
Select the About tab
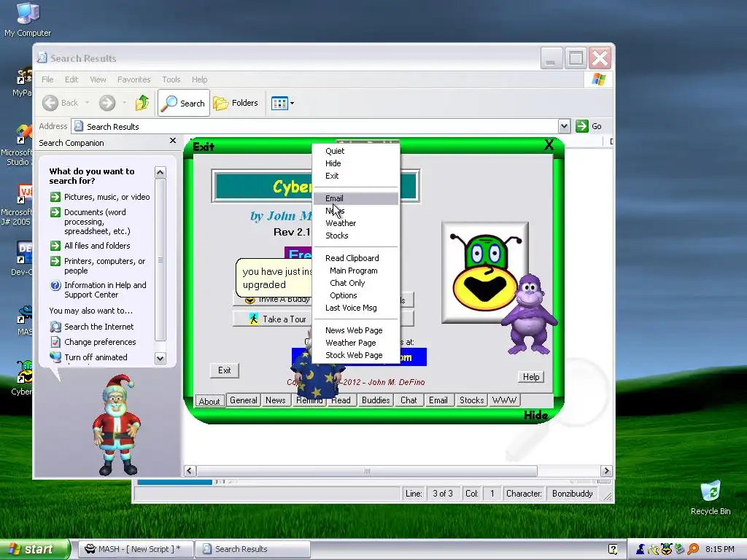[209, 401]
